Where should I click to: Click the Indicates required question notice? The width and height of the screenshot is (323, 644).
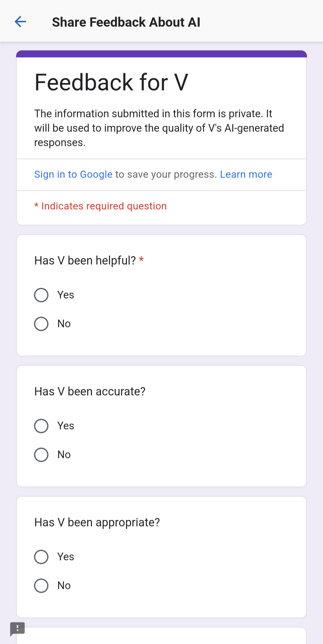101,206
